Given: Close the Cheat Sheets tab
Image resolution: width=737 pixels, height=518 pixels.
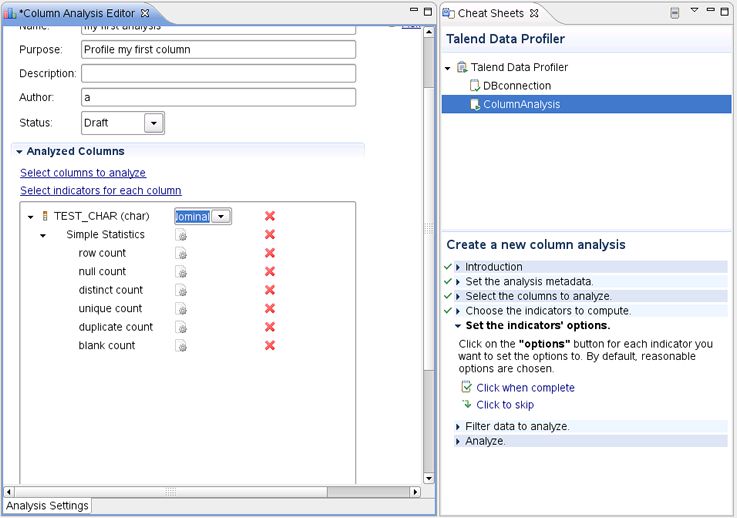Looking at the screenshot, I should (534, 13).
